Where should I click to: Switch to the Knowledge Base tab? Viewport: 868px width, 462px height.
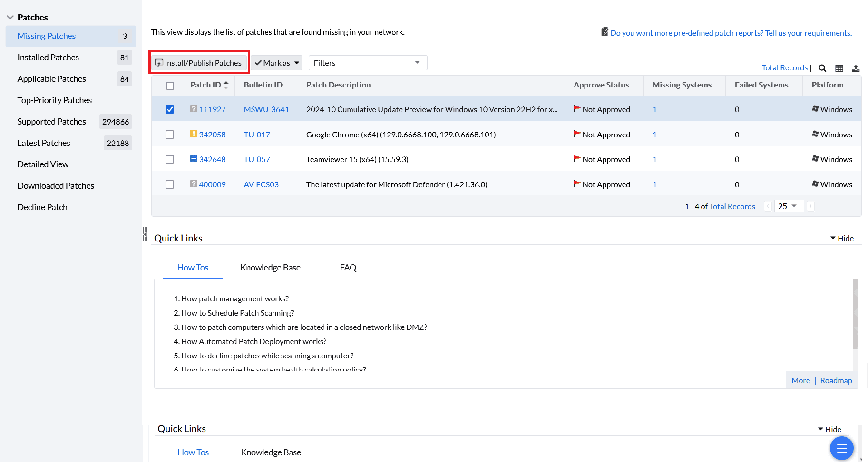coord(270,268)
